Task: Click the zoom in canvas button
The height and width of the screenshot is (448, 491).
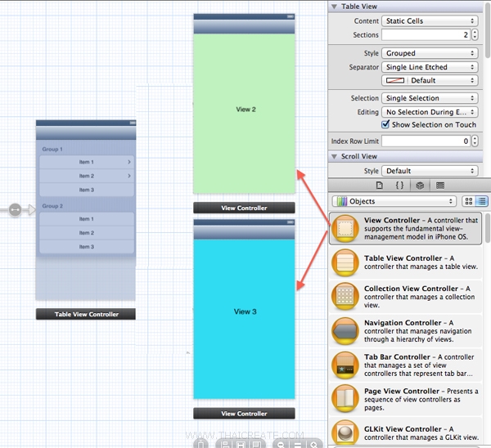Action: click(x=313, y=444)
